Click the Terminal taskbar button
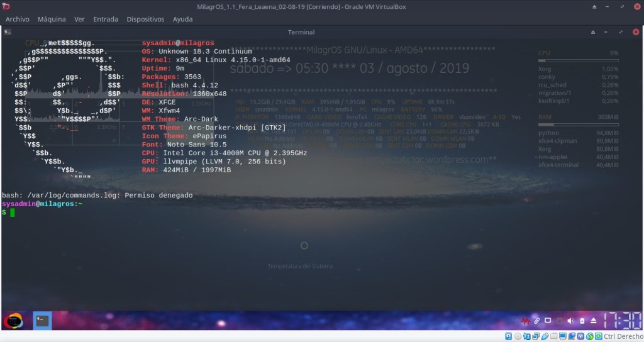This screenshot has width=644, height=342. click(x=43, y=321)
